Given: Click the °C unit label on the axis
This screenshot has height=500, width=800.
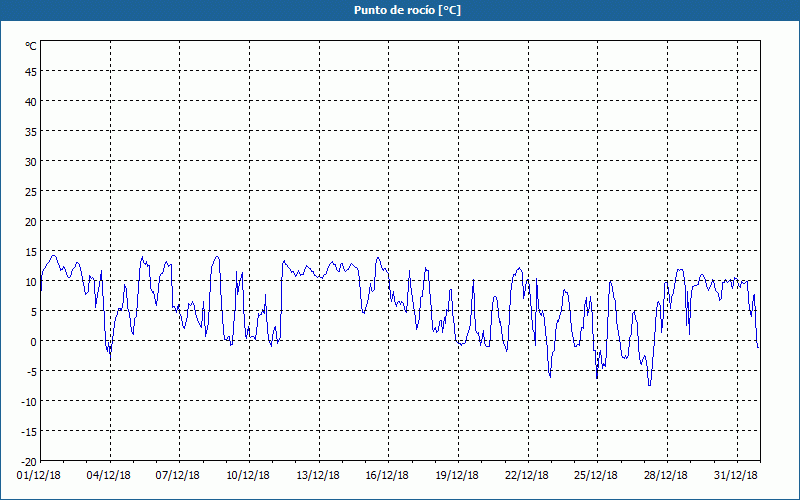Looking at the screenshot, I should point(31,46).
